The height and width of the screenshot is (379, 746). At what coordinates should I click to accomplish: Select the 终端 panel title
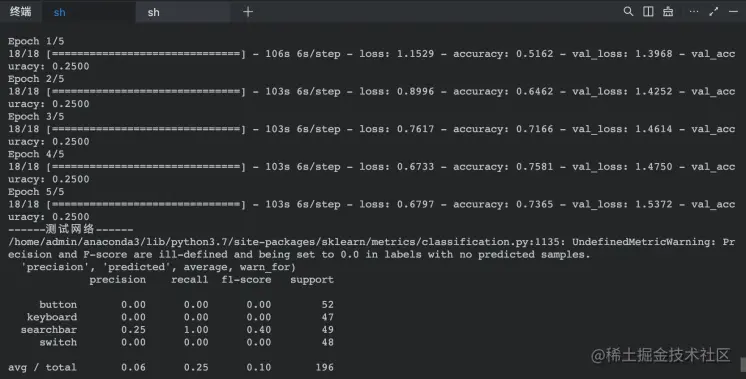coord(20,12)
